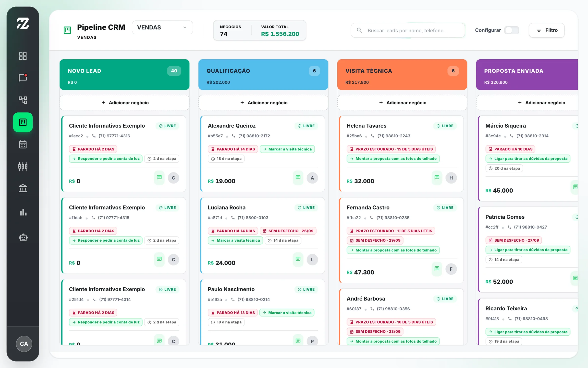Click the 40 count badge on NOVO LEAD

[174, 71]
